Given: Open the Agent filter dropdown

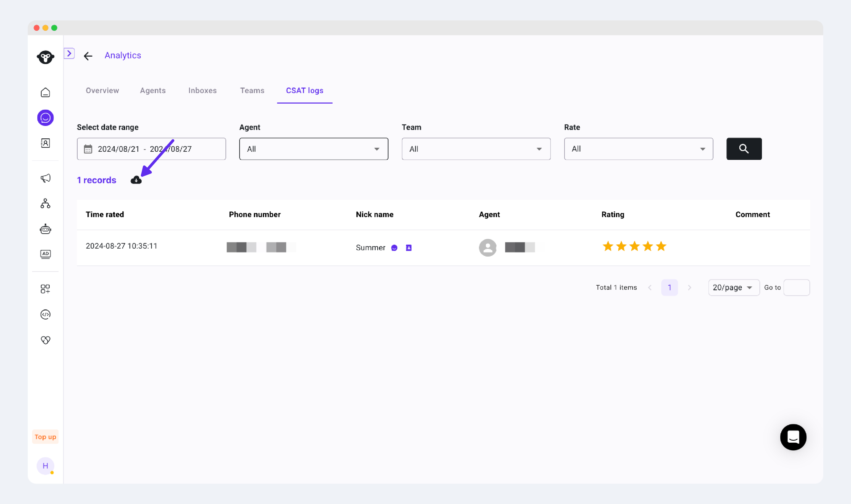Looking at the screenshot, I should pyautogui.click(x=313, y=149).
